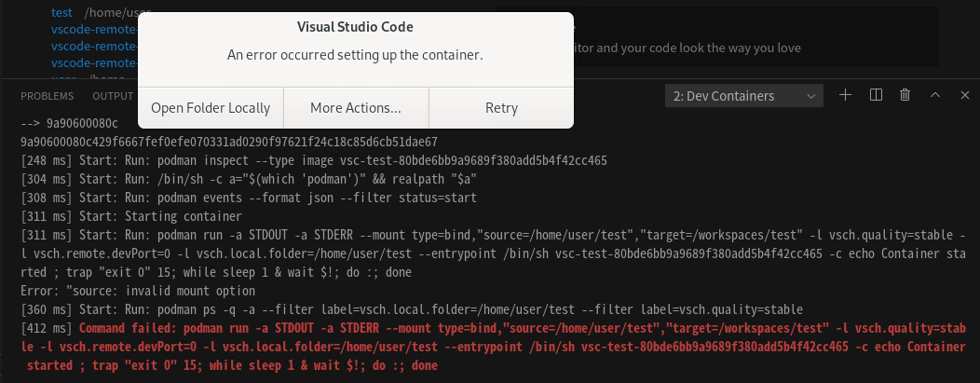Hit Retry in the error dialog

tap(501, 108)
